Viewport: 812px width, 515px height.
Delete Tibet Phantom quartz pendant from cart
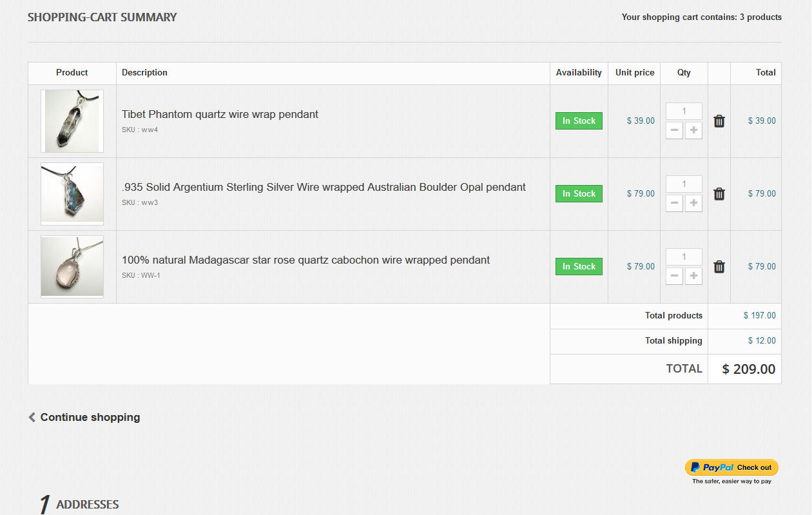point(719,121)
